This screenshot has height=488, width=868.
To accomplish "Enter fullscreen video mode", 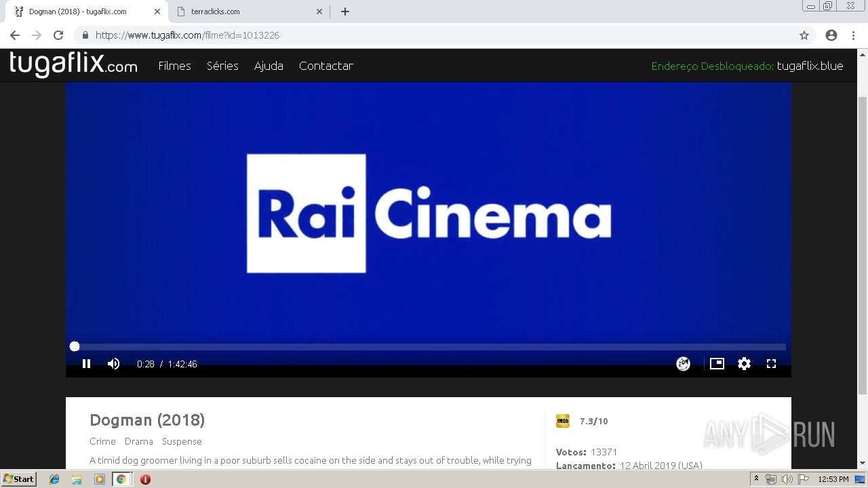I will point(771,364).
